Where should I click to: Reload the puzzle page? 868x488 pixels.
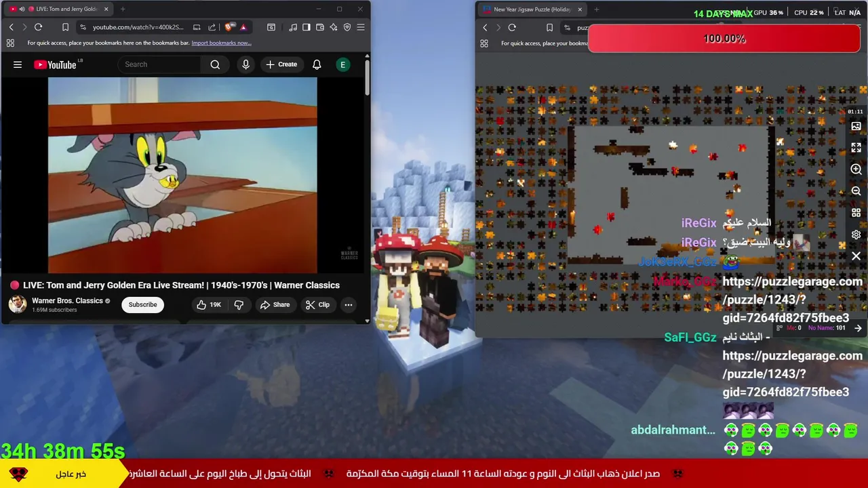[x=512, y=27]
